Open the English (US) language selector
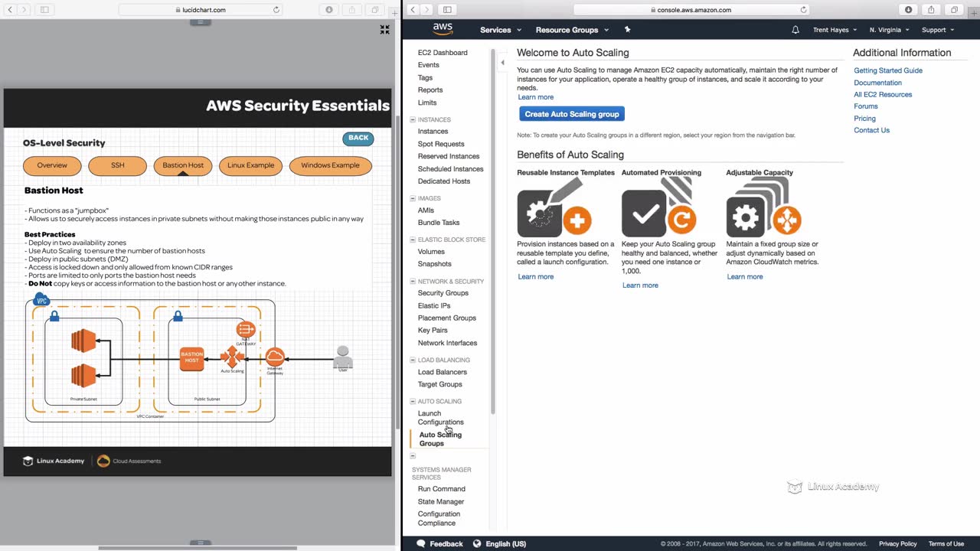This screenshot has height=551, width=980. (500, 544)
